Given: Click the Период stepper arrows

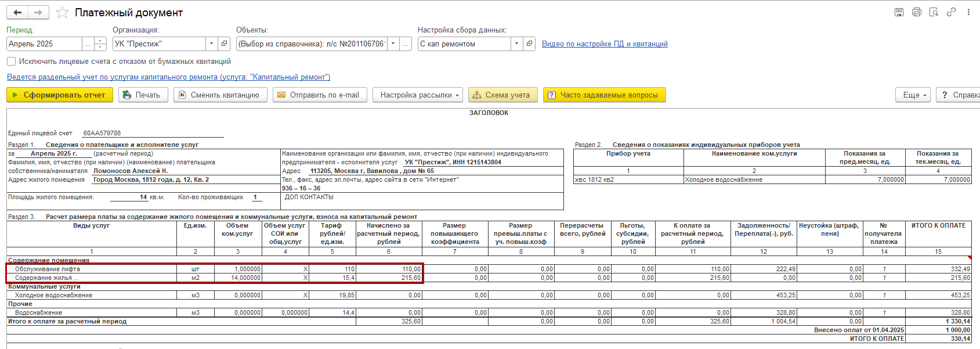Looking at the screenshot, I should coord(100,44).
